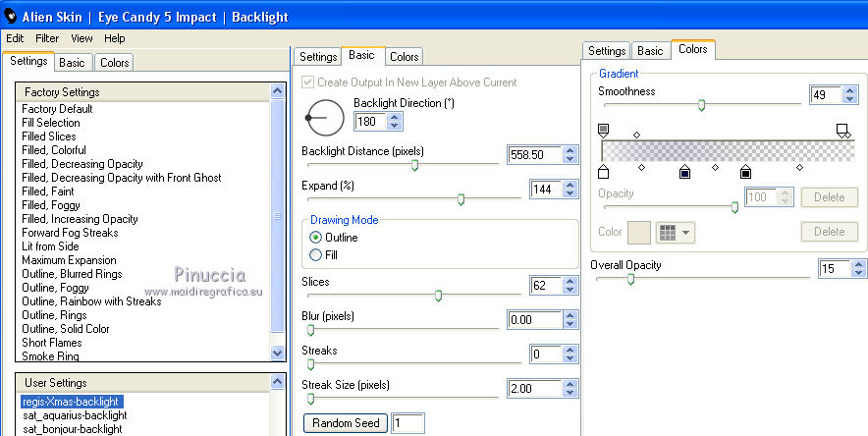Open the Colors tab in middle panel
Image resolution: width=868 pixels, height=436 pixels.
[x=405, y=56]
